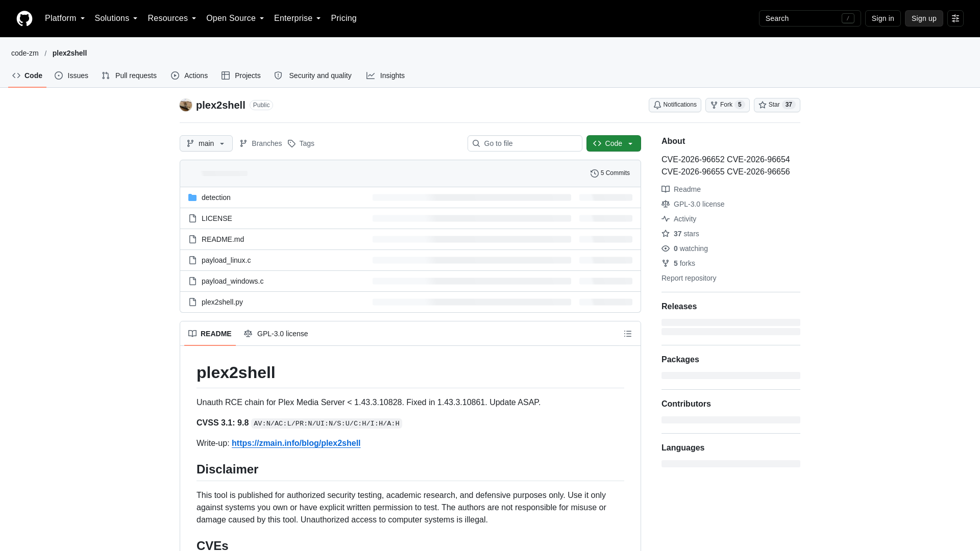Image resolution: width=980 pixels, height=551 pixels.
Task: View the 5 forks list
Action: 678,263
